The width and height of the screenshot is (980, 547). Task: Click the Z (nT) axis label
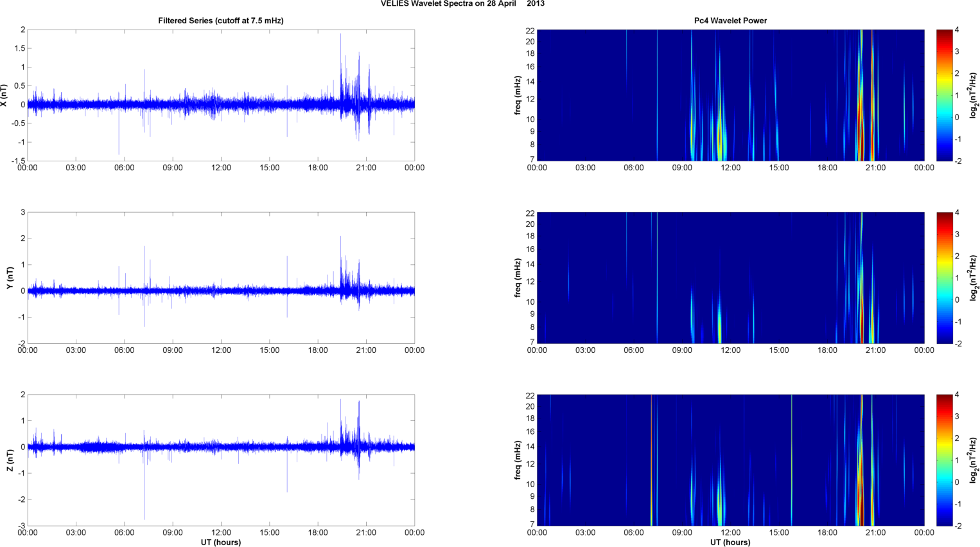pyautogui.click(x=10, y=460)
